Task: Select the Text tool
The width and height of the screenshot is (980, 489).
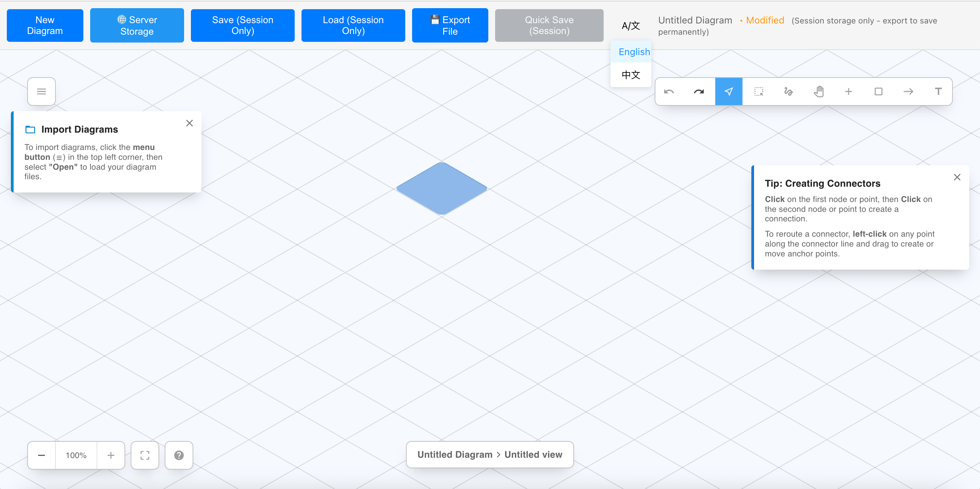Action: pyautogui.click(x=938, y=91)
